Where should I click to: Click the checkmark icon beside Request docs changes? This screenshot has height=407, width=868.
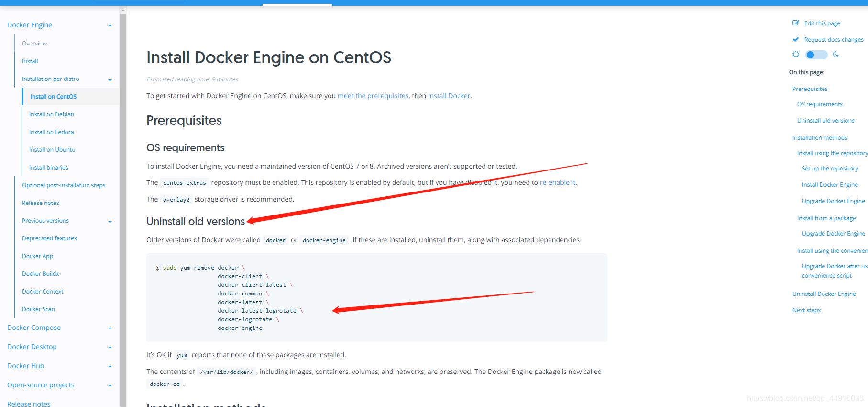(x=795, y=39)
